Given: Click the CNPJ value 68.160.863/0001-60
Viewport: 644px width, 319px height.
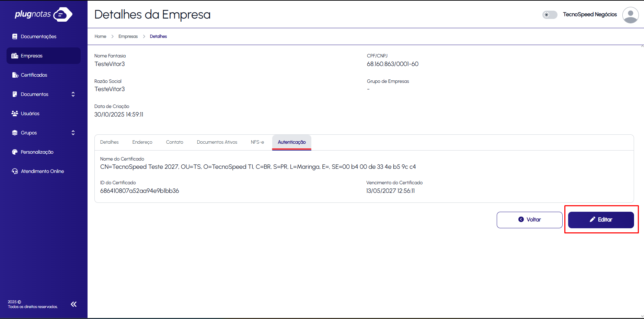Looking at the screenshot, I should point(393,64).
